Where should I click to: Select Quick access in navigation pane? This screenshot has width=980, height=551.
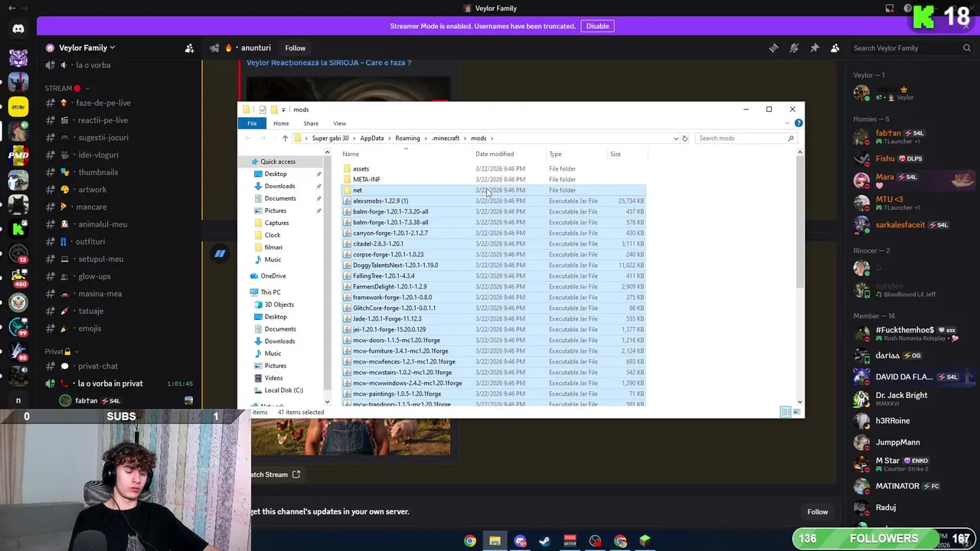(278, 161)
